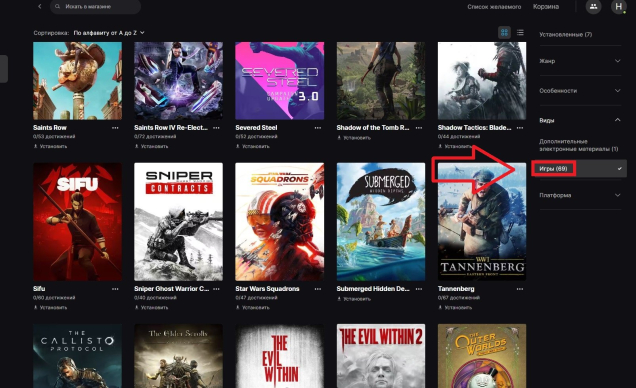The height and width of the screenshot is (388, 636).
Task: Open the profile avatar with letter H
Action: [619, 6]
